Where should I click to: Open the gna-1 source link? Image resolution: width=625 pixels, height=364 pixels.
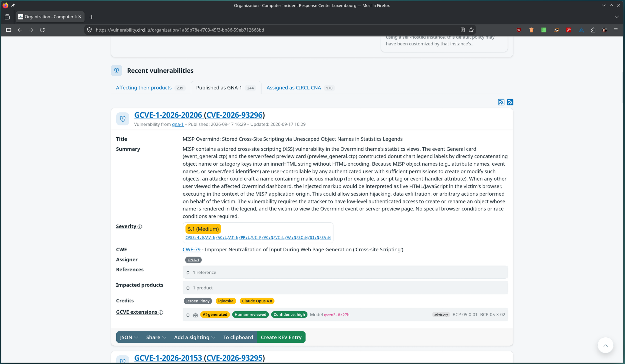(178, 124)
